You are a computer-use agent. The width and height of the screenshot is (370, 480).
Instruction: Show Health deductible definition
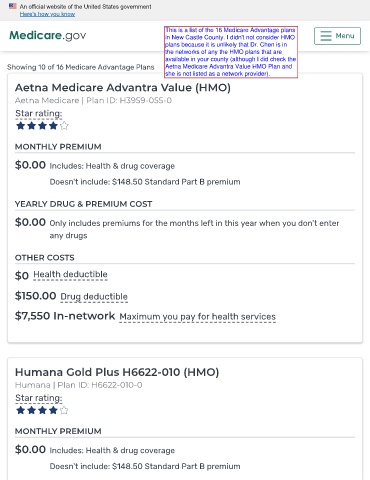click(x=70, y=274)
